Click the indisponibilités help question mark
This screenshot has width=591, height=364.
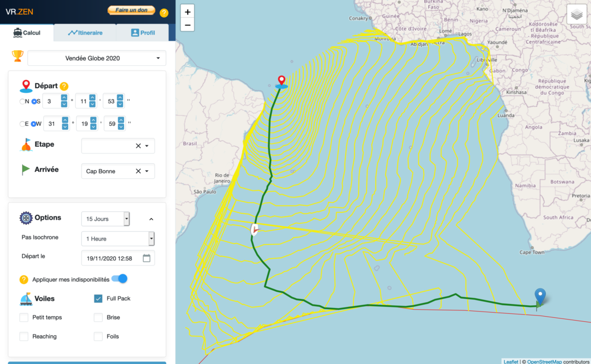point(23,280)
